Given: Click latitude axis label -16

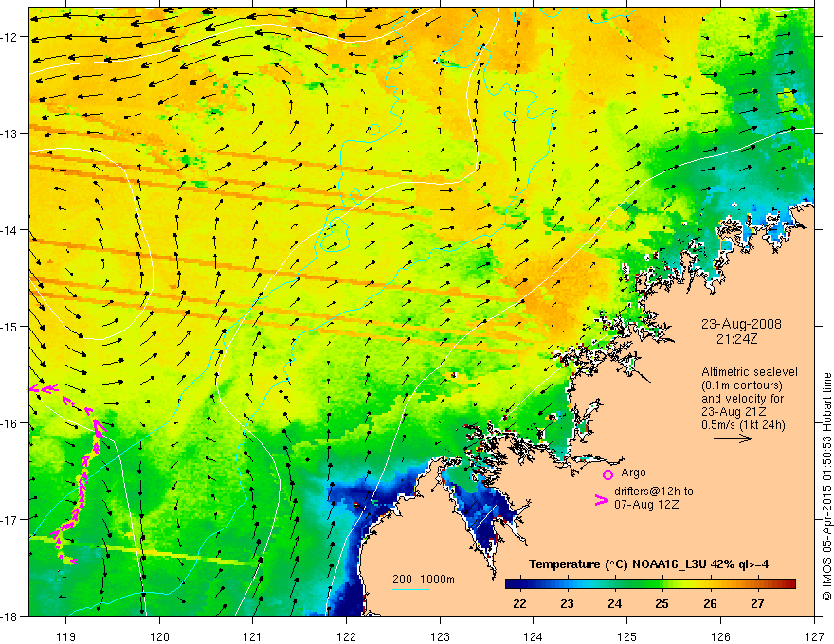Looking at the screenshot, I should tap(10, 423).
